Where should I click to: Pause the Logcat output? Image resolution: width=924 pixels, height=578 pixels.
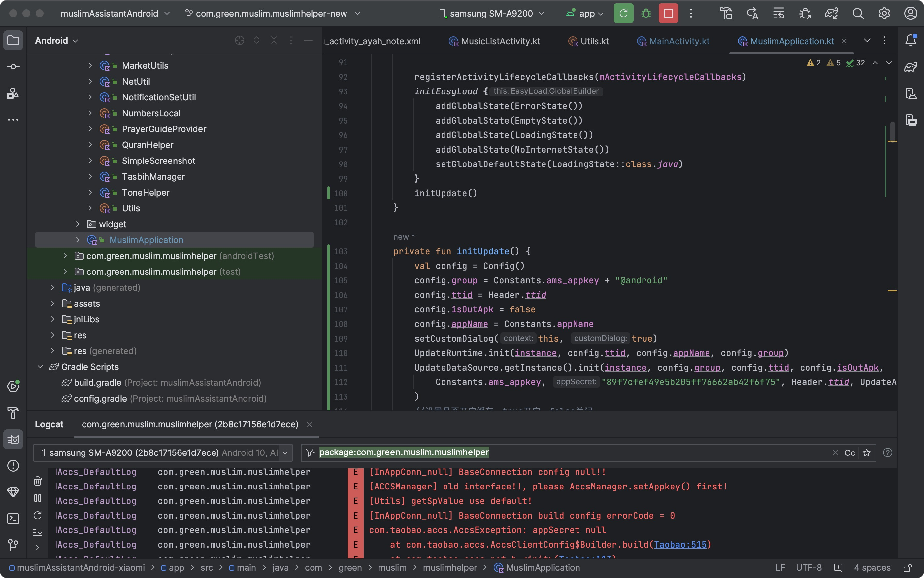click(x=37, y=498)
